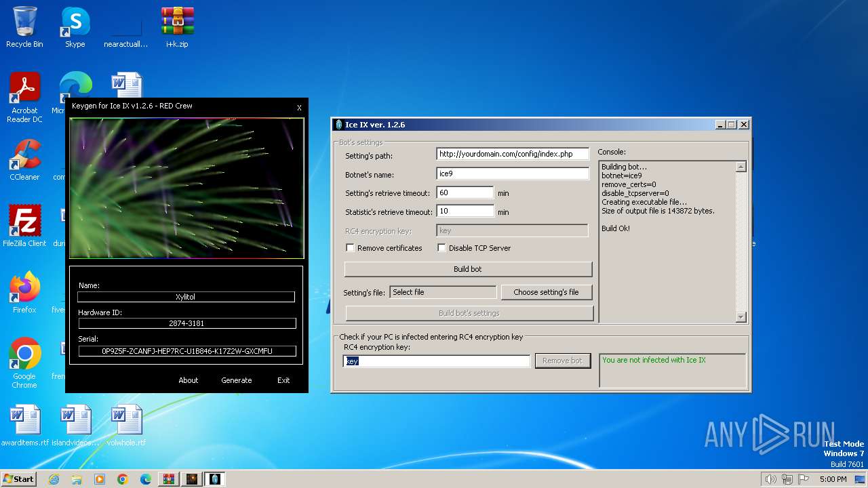Click the 5:00 PM clock

[x=833, y=479]
